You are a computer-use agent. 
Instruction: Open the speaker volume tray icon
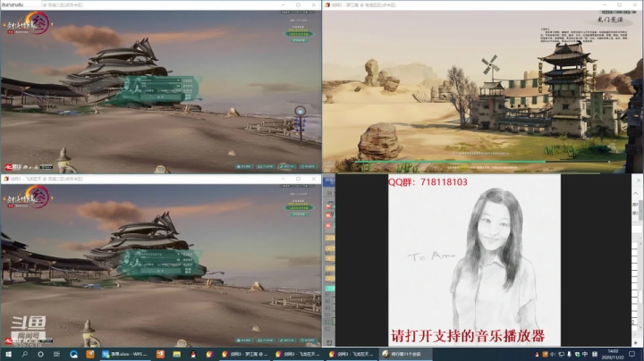pyautogui.click(x=553, y=354)
